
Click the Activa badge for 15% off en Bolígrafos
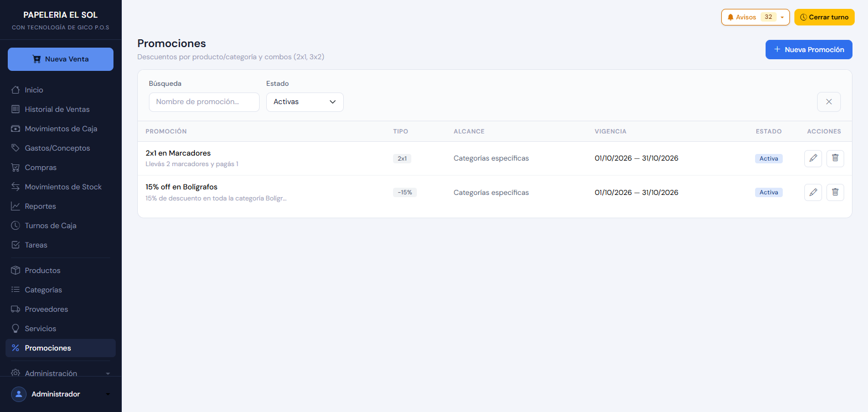coord(769,192)
